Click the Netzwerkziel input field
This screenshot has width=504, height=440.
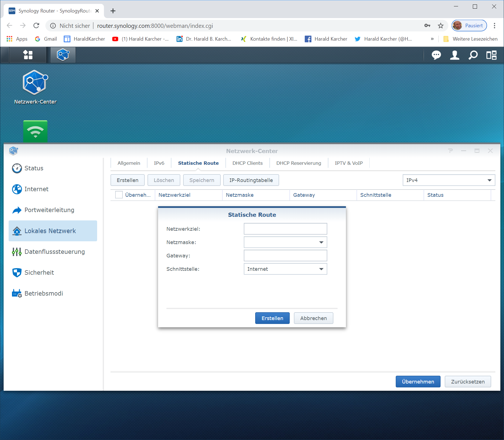(x=285, y=229)
